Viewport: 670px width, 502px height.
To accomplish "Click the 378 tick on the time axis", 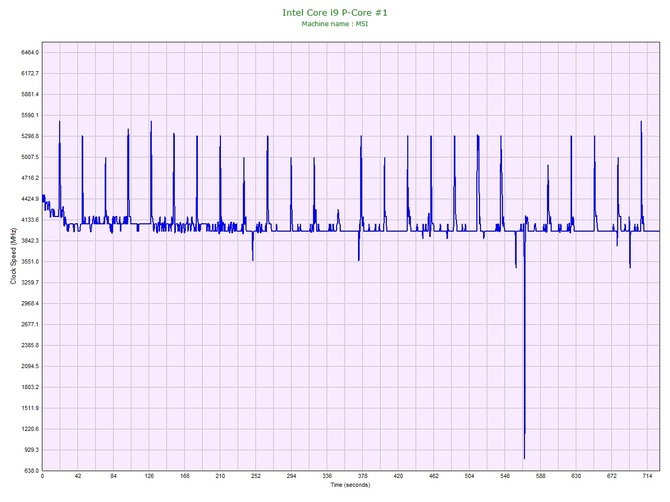I will (x=362, y=476).
